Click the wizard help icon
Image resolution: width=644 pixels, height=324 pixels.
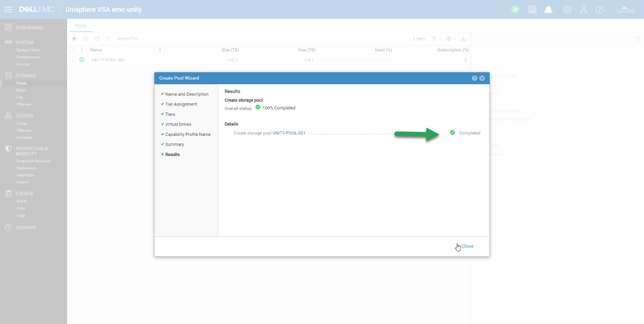click(x=475, y=78)
